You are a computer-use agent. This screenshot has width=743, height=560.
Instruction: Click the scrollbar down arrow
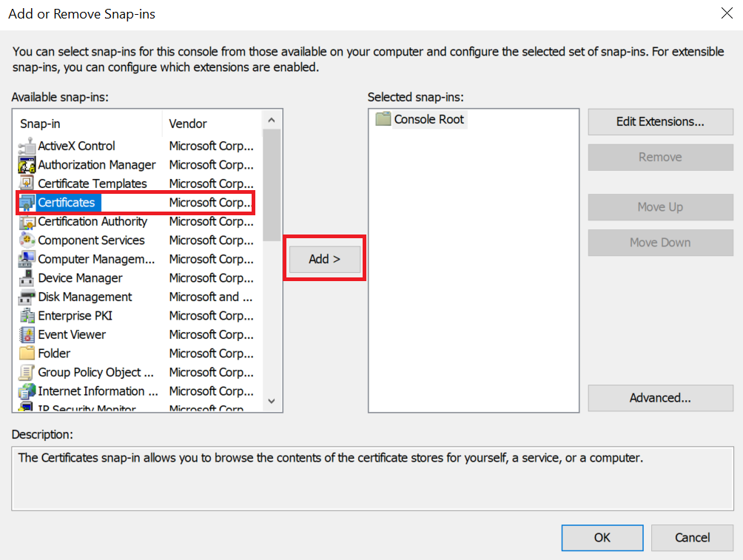pos(272,401)
